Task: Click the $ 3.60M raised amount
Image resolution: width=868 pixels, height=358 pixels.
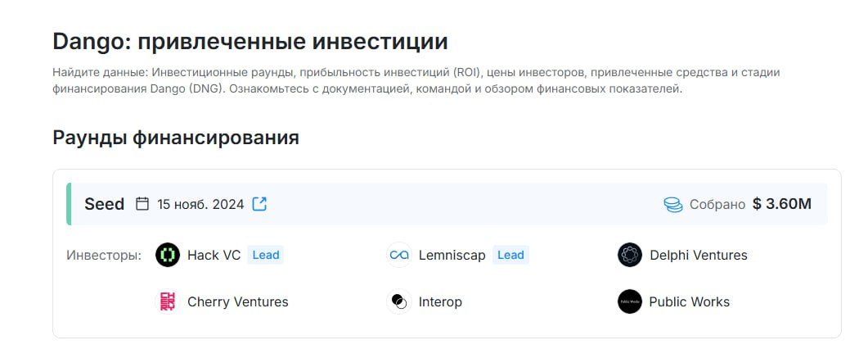Action: coord(782,204)
